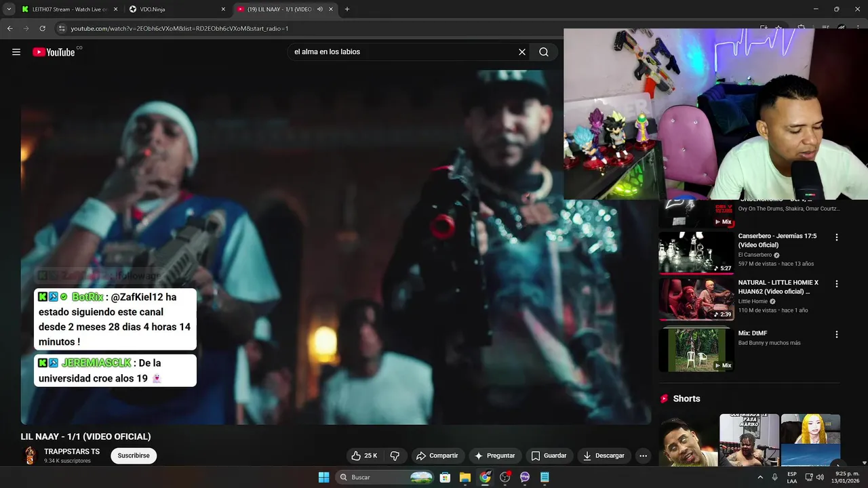The height and width of the screenshot is (488, 868).
Task: Dislike the LIL NAAY video
Action: (x=395, y=455)
